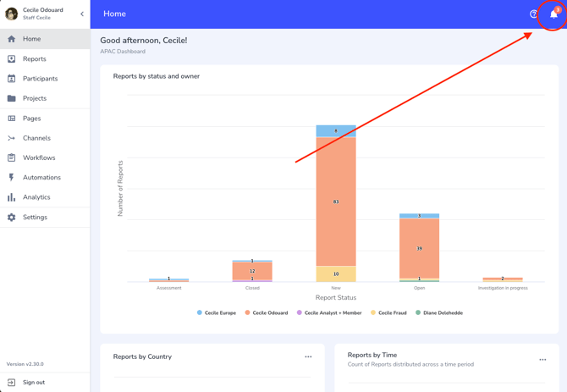This screenshot has width=567, height=392.
Task: Open Reports by Time options menu
Action: [x=542, y=360]
